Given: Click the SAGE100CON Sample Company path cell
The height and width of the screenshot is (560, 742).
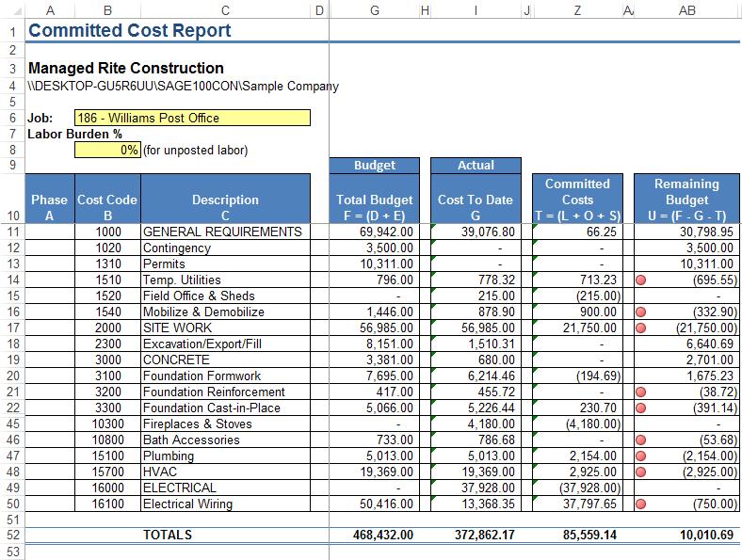Looking at the screenshot, I should (183, 86).
